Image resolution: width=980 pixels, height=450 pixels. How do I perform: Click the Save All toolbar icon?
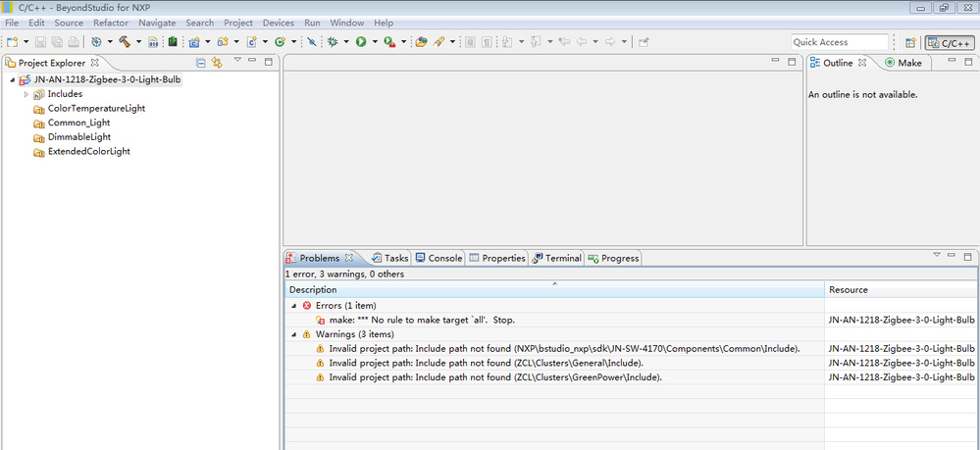click(57, 42)
